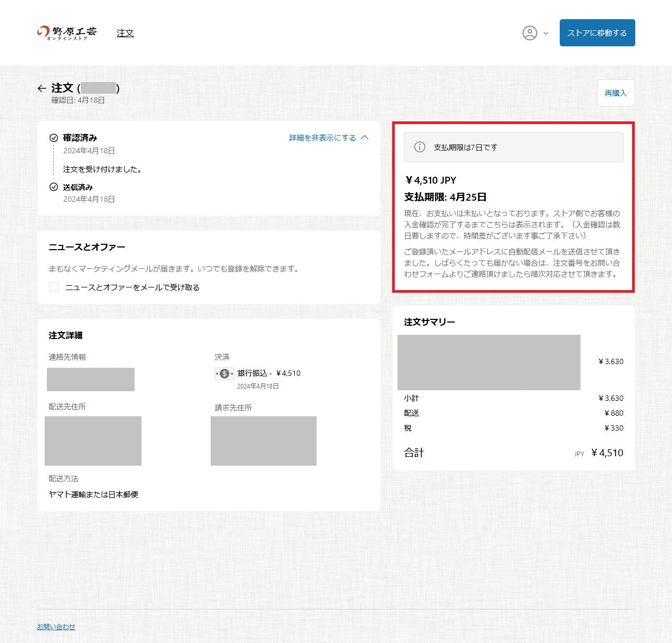Open the account profile avatar icon
Viewport: 672px width, 643px height.
coord(529,33)
